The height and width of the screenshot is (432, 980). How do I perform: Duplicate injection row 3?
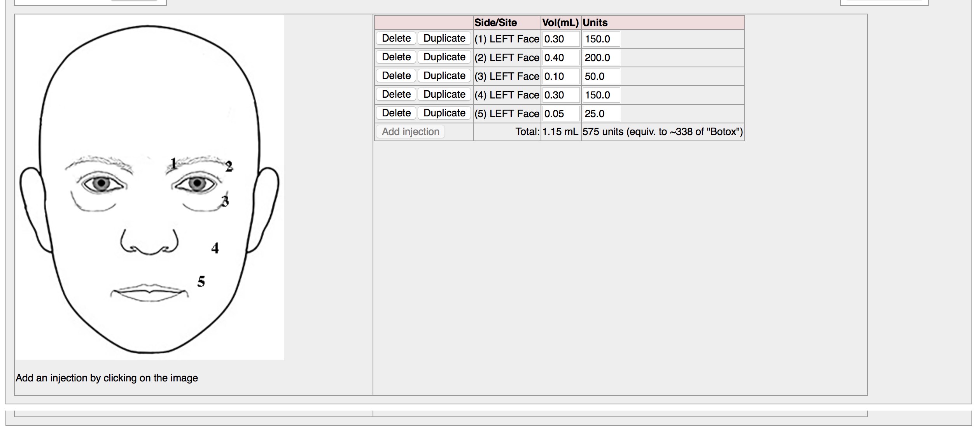[x=444, y=76]
